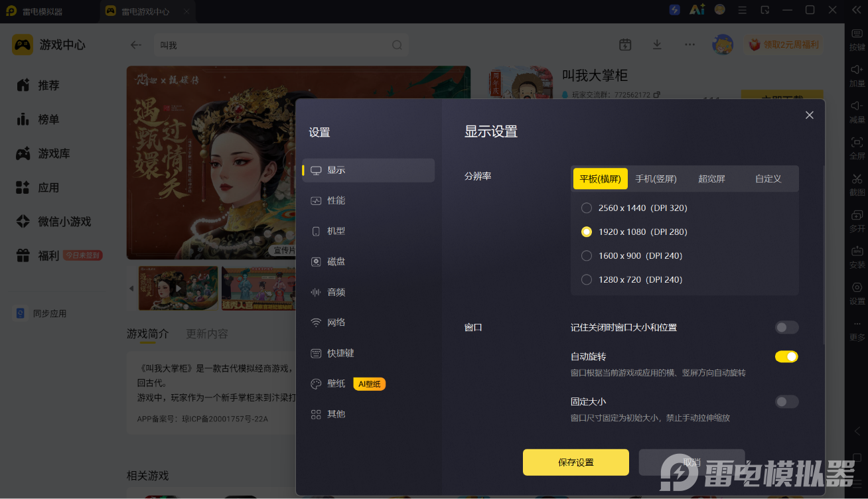Open the 快捷键 settings section
Image resolution: width=868 pixels, height=499 pixels.
coord(368,353)
